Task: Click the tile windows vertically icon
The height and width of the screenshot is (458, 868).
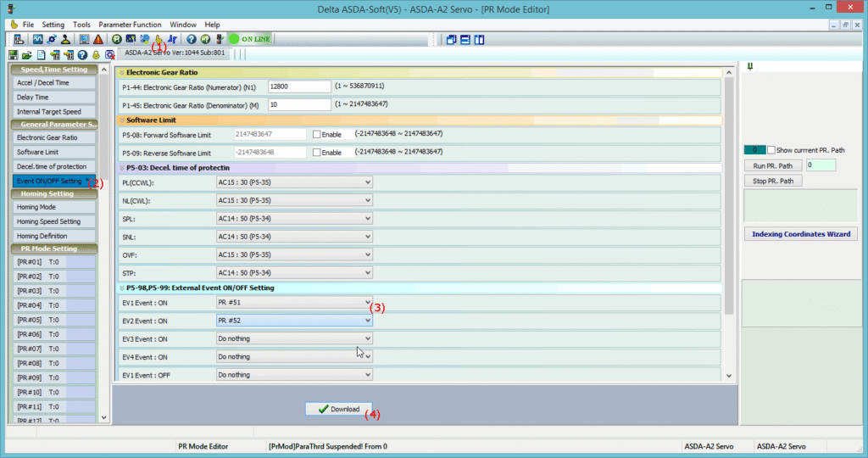Action: [x=480, y=39]
